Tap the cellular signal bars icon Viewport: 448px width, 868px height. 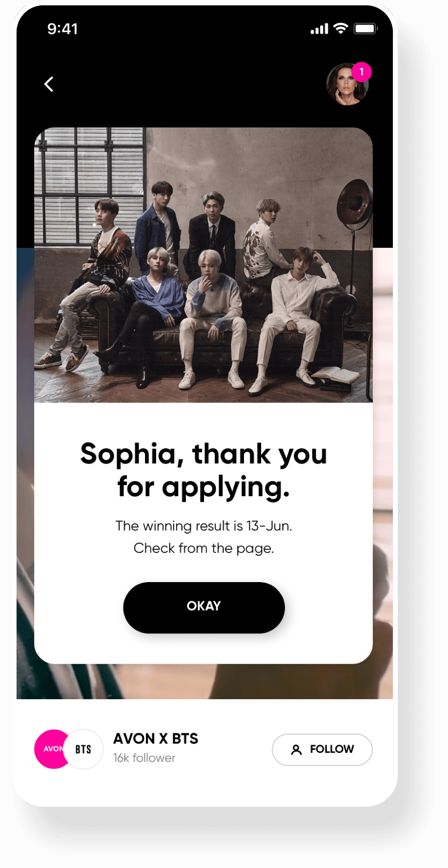pyautogui.click(x=320, y=29)
